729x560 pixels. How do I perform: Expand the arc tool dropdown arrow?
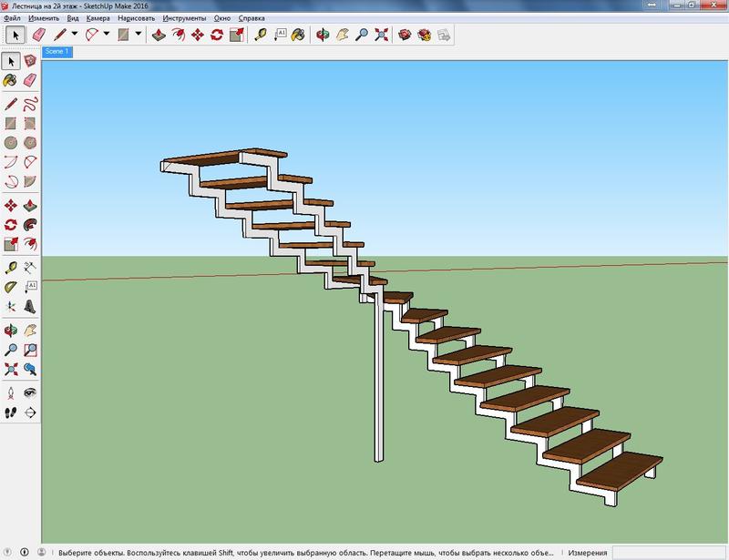107,35
